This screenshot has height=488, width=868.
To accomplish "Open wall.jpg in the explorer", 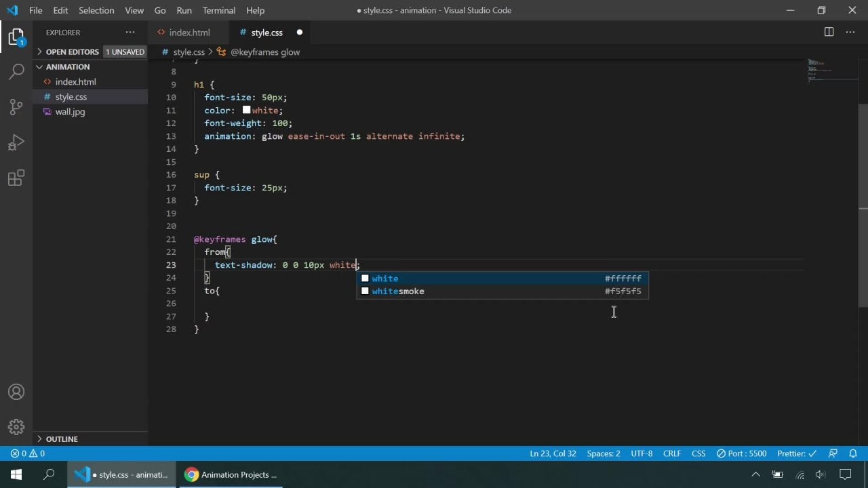I will [x=70, y=112].
